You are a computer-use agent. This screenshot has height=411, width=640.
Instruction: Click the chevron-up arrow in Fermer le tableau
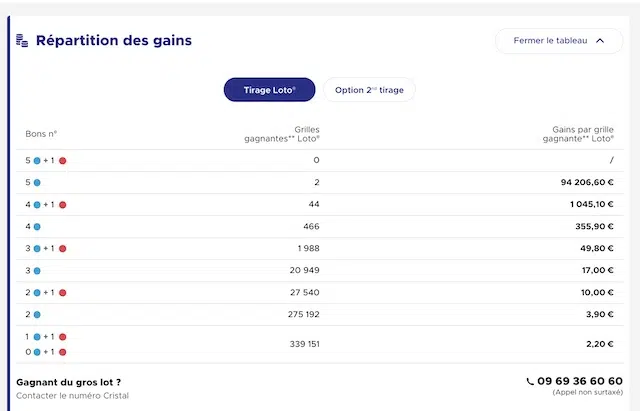tap(600, 40)
